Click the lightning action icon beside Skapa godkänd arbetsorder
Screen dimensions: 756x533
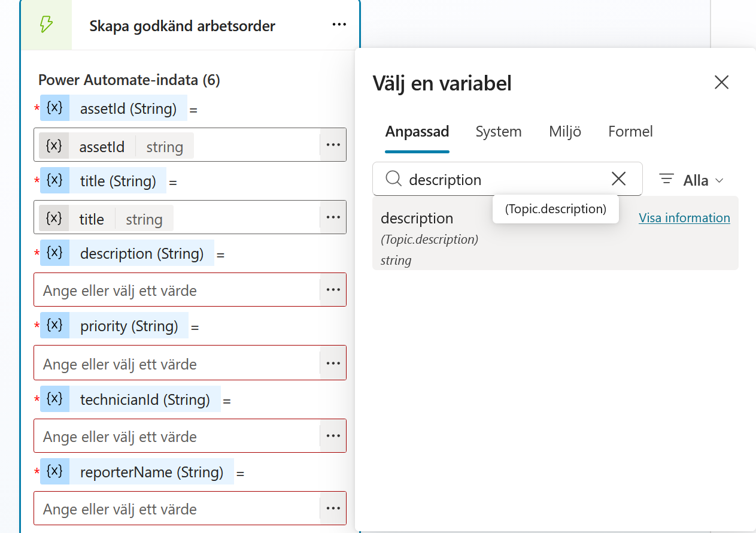[x=46, y=25]
